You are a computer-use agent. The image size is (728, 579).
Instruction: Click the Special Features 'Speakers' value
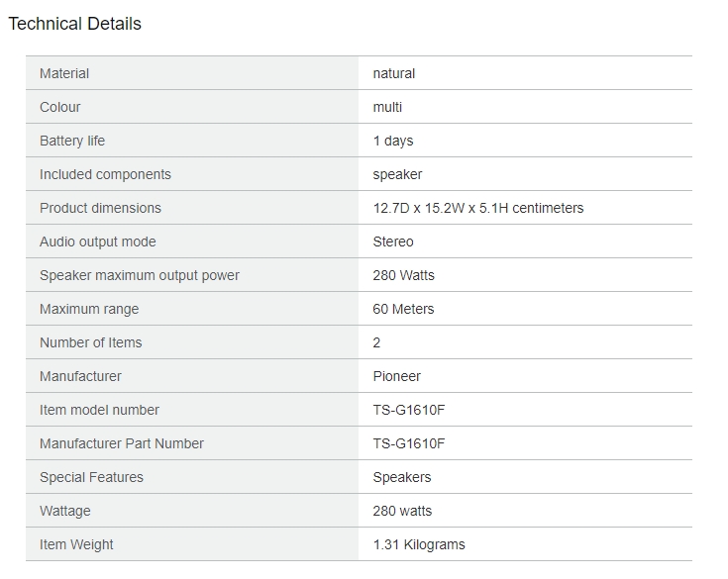click(401, 477)
